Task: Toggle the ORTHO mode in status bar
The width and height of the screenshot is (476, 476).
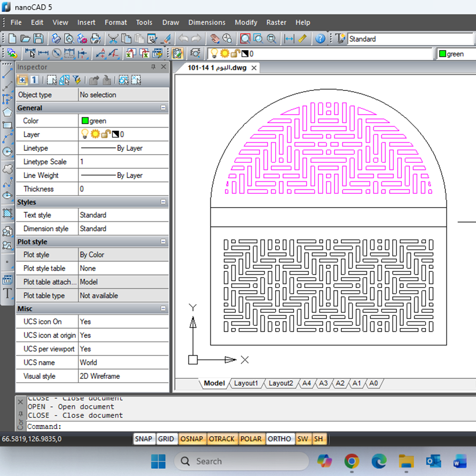Action: point(279,439)
